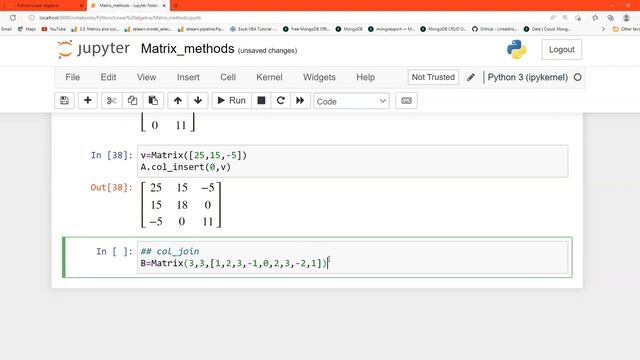Run the current cell

tap(231, 100)
